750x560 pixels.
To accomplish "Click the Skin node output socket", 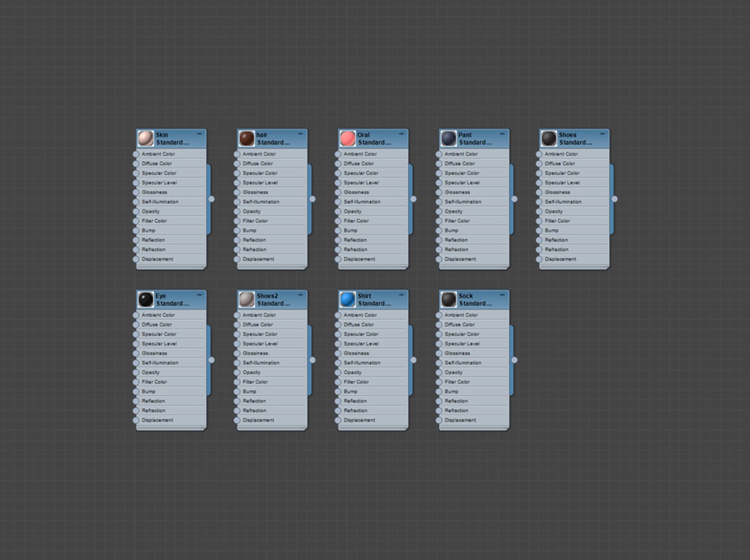I will 212,199.
